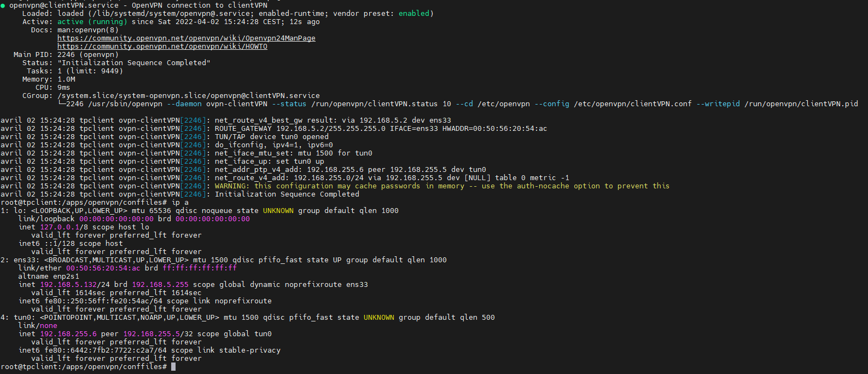The width and height of the screenshot is (868, 374).
Task: Click the Main PID 2246 value
Action: (66, 55)
